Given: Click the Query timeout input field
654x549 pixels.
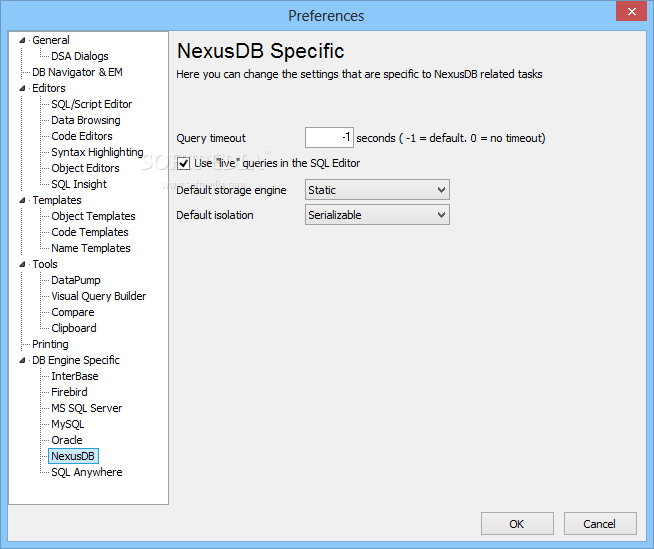Looking at the screenshot, I should [329, 138].
